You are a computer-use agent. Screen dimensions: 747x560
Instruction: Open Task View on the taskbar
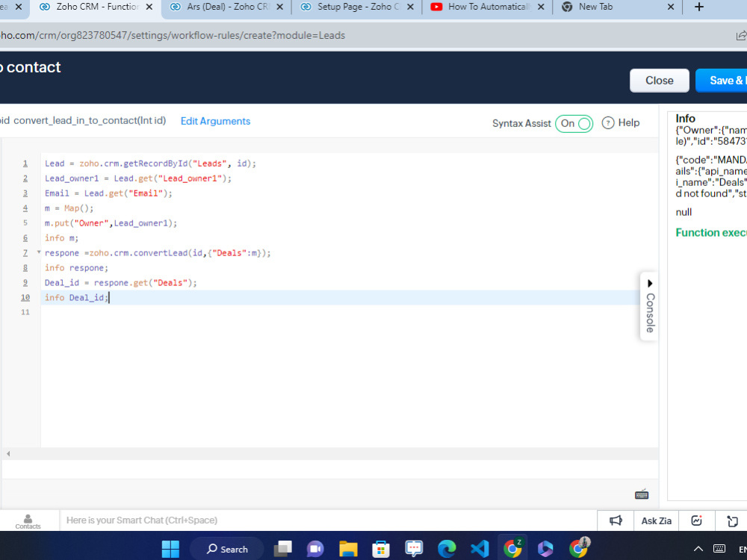[x=283, y=549]
